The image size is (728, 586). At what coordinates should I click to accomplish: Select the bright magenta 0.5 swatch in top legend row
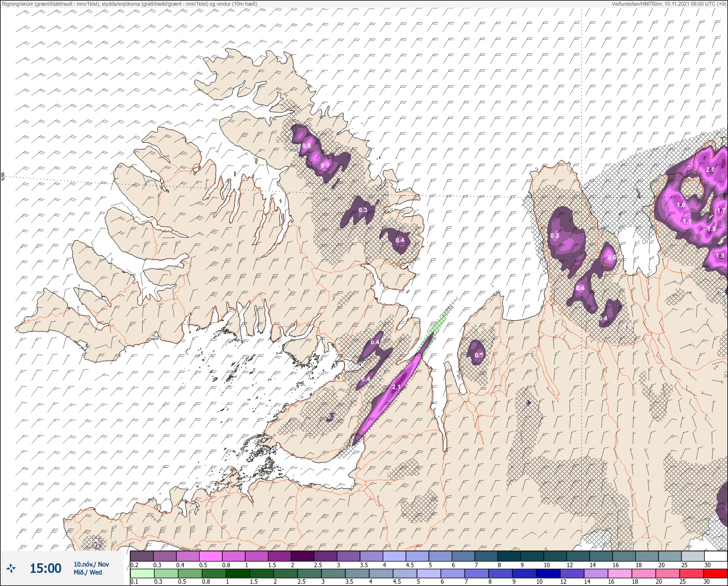tap(210, 556)
